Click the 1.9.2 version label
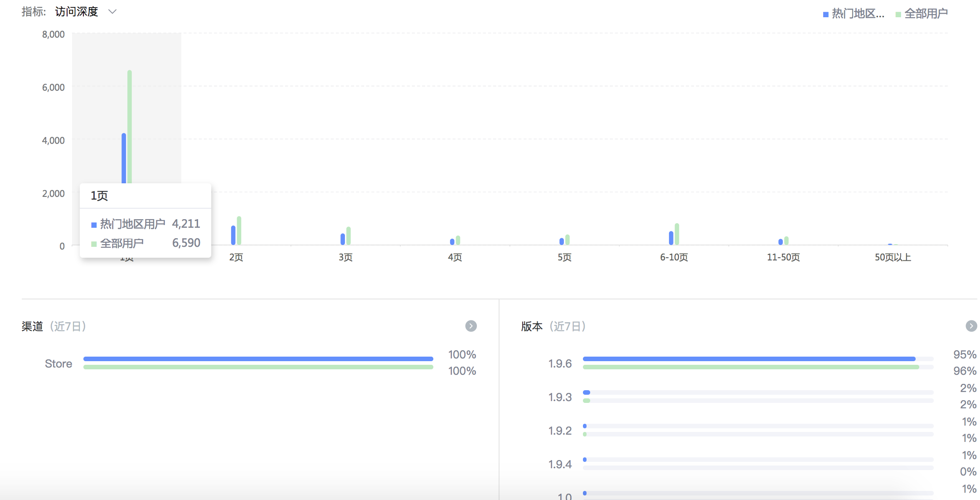This screenshot has width=980, height=500. pyautogui.click(x=560, y=431)
